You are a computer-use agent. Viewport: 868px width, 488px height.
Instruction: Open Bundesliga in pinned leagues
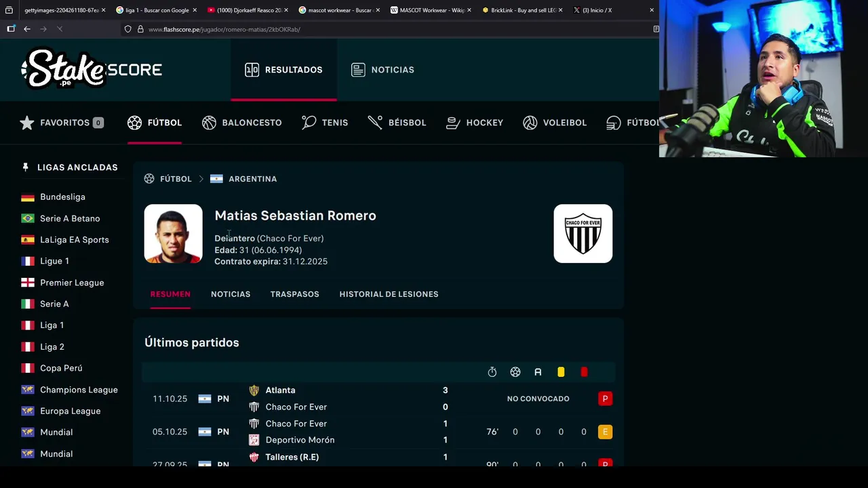[x=62, y=197]
